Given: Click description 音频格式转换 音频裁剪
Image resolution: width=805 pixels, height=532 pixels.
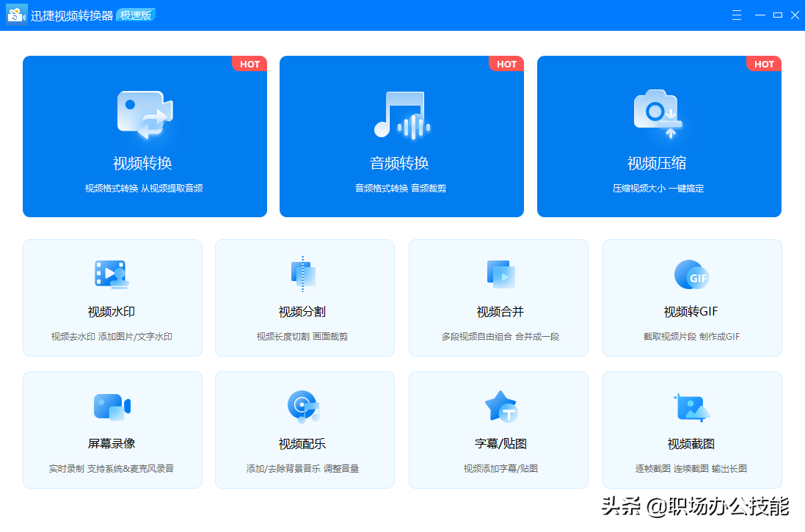Looking at the screenshot, I should tap(401, 189).
